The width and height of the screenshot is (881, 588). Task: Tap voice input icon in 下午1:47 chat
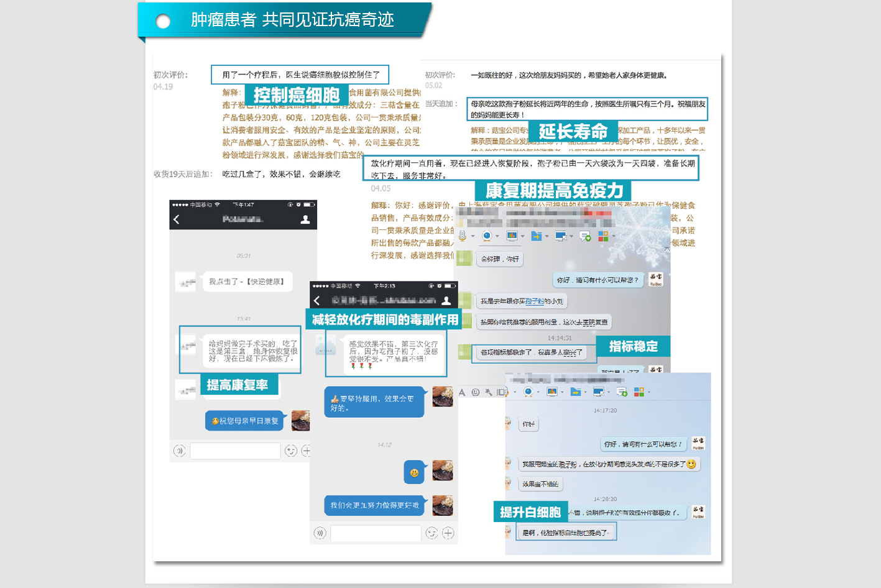coord(180,451)
